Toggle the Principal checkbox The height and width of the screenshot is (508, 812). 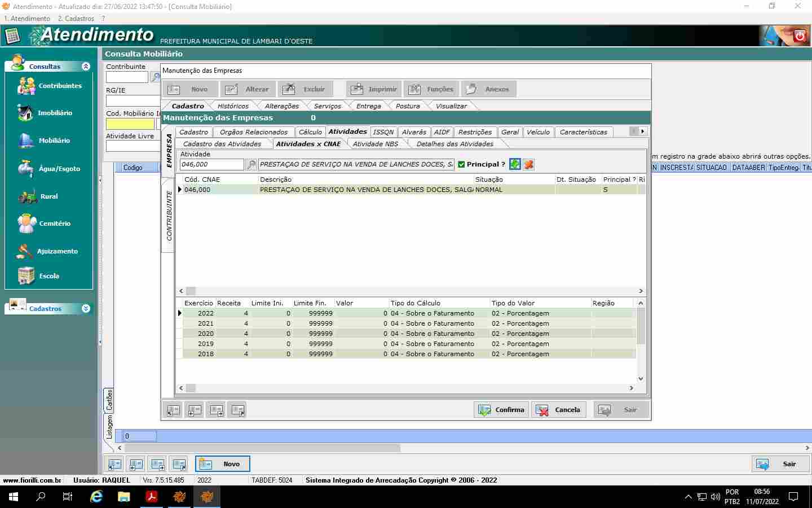pos(461,164)
